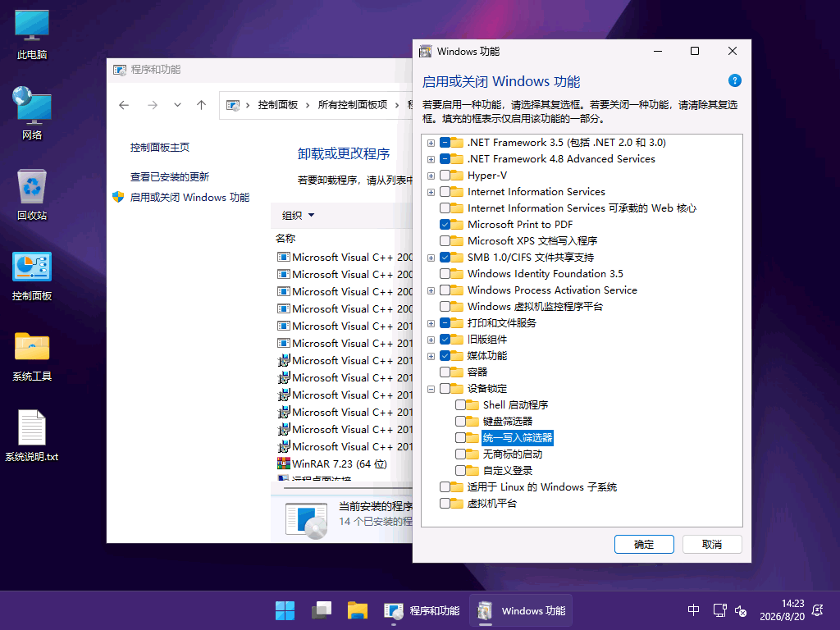Click 启用或关闭 Windows 功能 link

pos(189,197)
